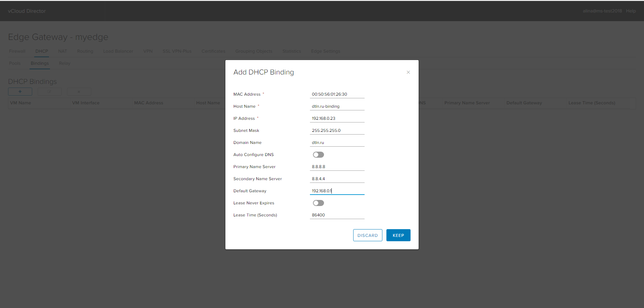This screenshot has height=308, width=644.
Task: Click the DISCARD button
Action: point(368,235)
